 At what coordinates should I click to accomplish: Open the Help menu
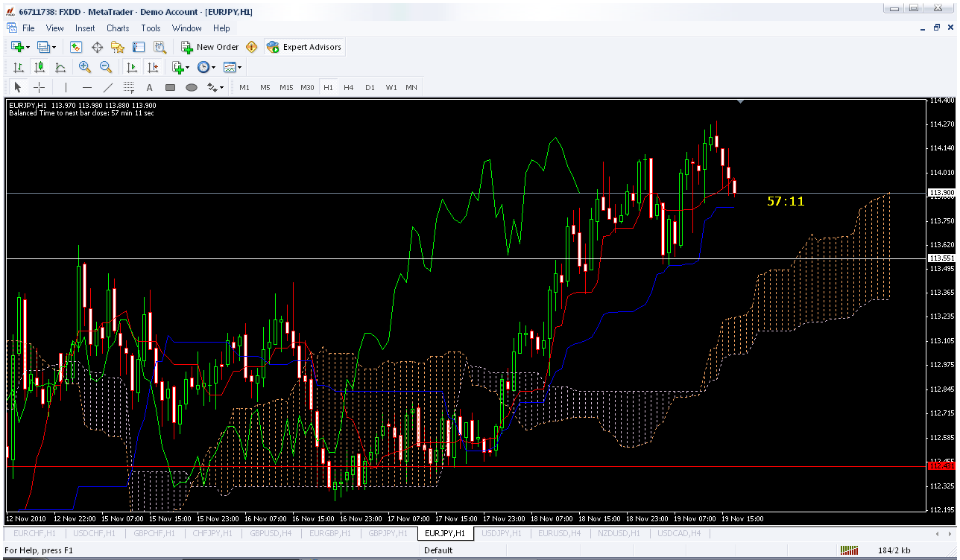click(221, 28)
